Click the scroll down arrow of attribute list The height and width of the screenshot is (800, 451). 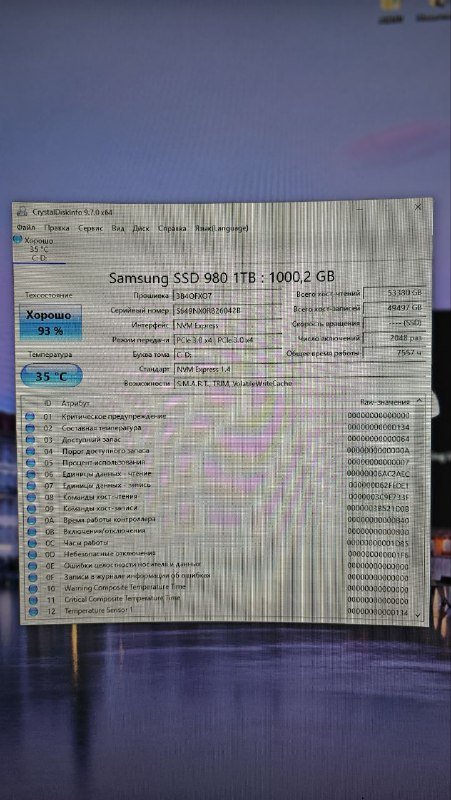coord(418,614)
